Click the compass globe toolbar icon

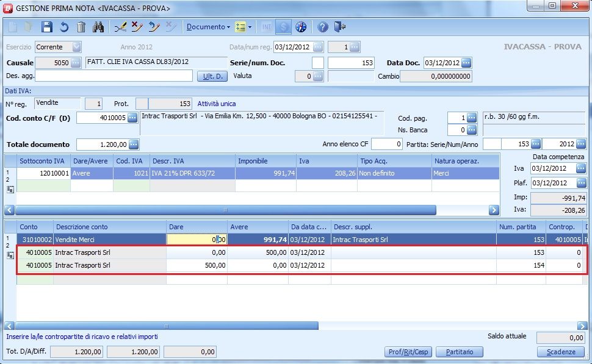(x=301, y=27)
